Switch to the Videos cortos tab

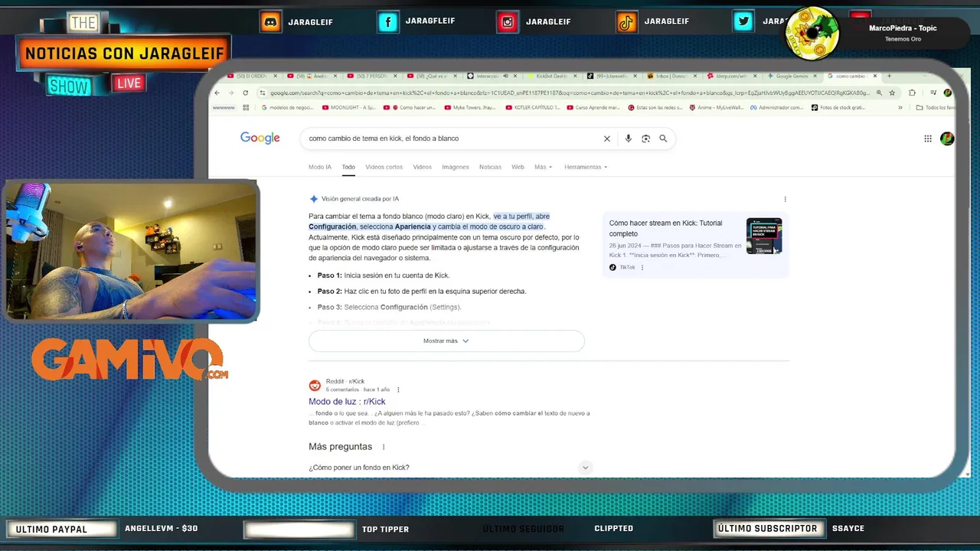pos(384,167)
